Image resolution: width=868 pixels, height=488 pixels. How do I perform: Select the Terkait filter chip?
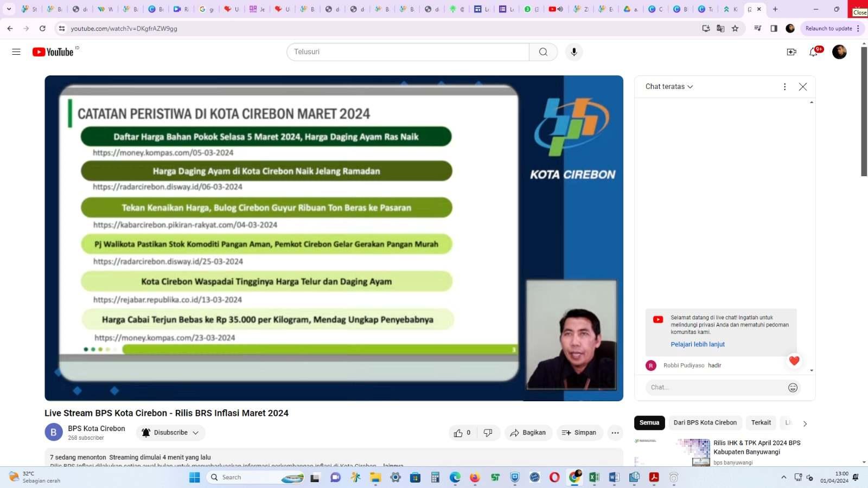coord(761,423)
